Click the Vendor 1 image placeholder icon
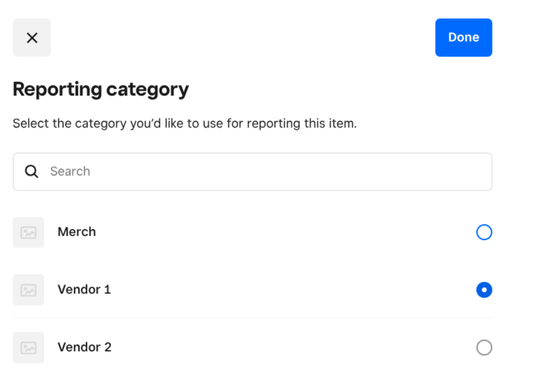This screenshot has width=542, height=385. pos(28,290)
